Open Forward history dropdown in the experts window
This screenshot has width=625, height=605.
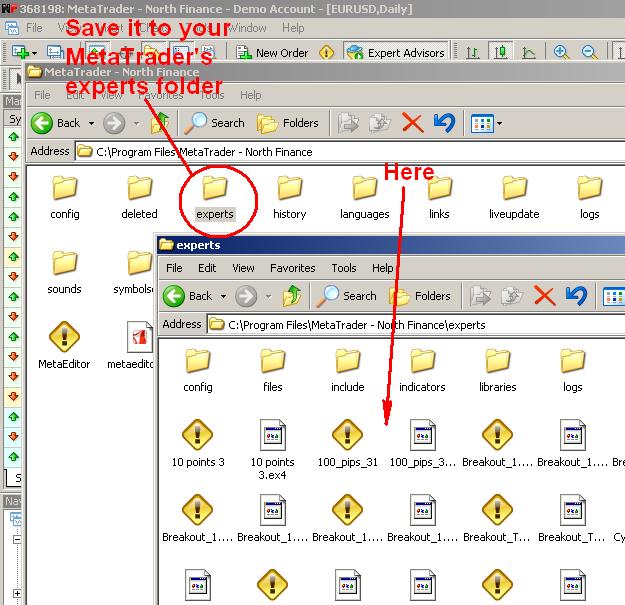click(x=269, y=296)
